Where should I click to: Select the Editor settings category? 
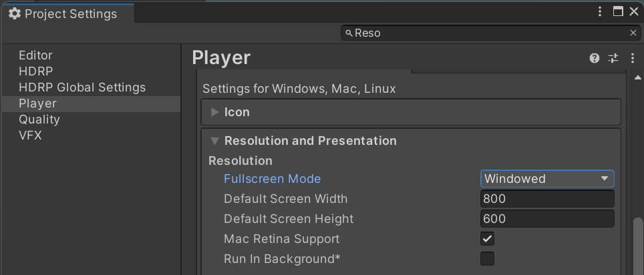click(35, 55)
